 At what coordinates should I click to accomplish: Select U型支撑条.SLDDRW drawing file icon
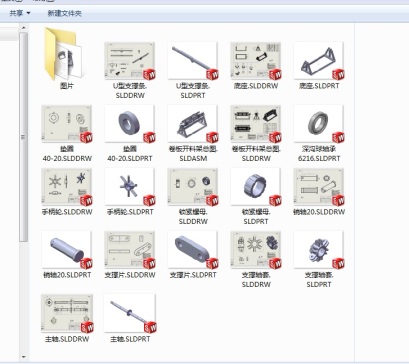[x=130, y=61]
